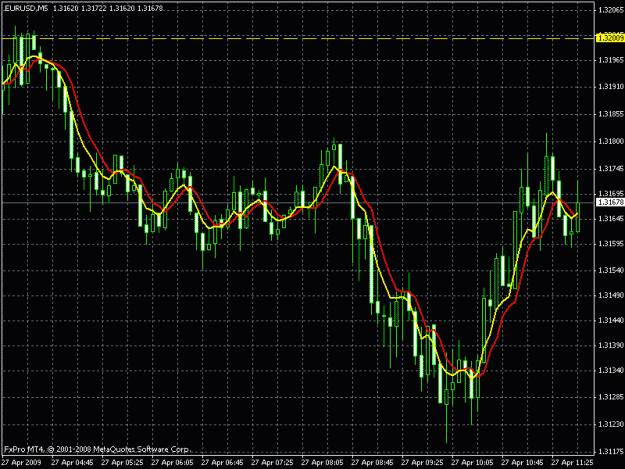Click the 1.31340 price axis label
Viewport: 625px width, 469px height.
tap(611, 371)
